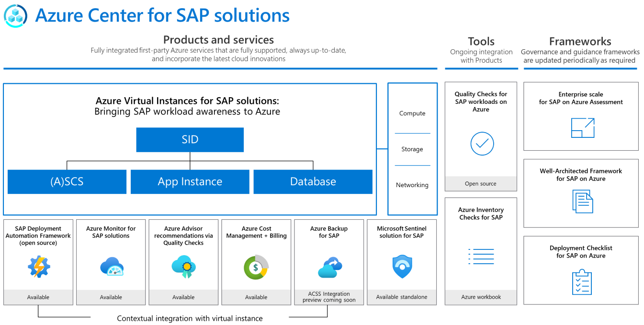This screenshot has height=325, width=644.
Task: Click the Well-Architected Framework document icon
Action: click(x=583, y=202)
